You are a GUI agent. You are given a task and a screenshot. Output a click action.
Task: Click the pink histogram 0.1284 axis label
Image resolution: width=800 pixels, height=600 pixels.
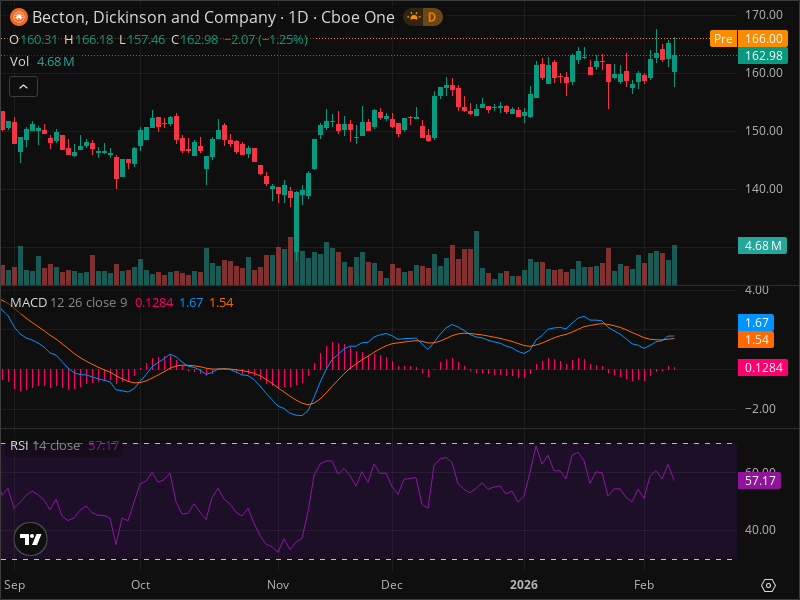point(763,367)
